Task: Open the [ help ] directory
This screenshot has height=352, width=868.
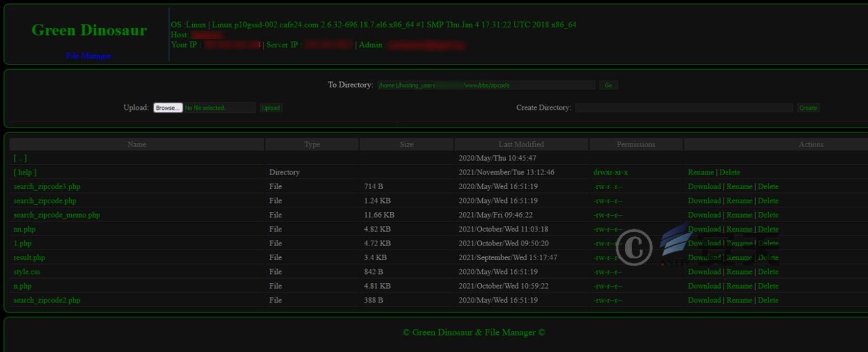Action: click(x=25, y=172)
